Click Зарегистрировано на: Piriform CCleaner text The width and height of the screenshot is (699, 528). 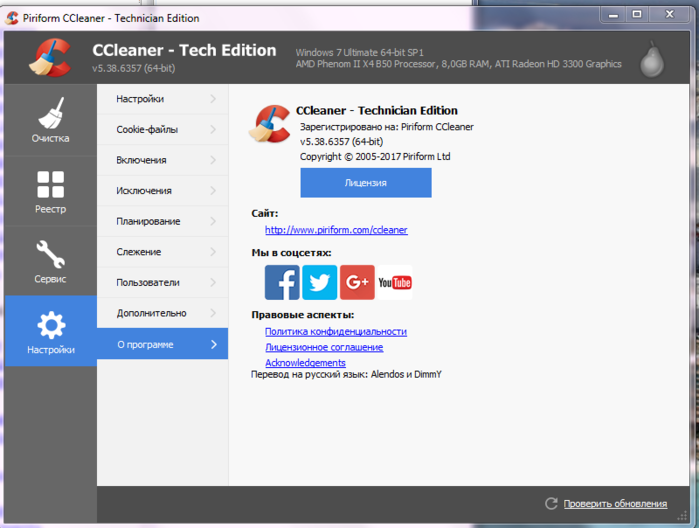pos(387,127)
